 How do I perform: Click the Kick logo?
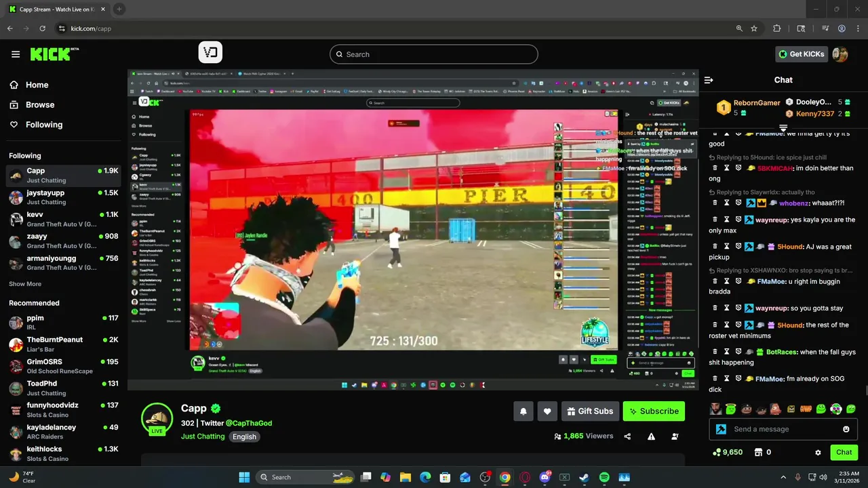point(54,54)
